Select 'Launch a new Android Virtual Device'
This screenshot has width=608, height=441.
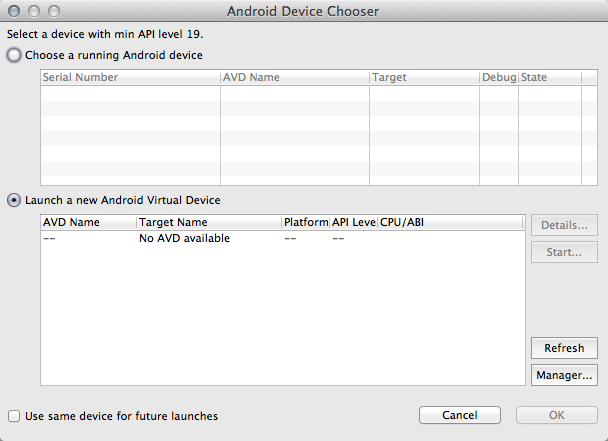tap(14, 200)
